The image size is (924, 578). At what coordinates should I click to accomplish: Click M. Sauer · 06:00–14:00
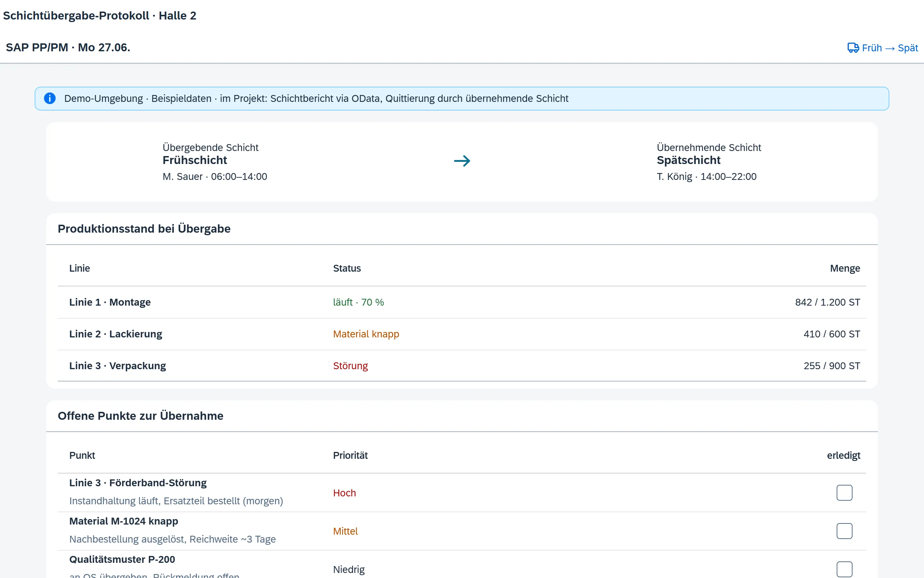[215, 177]
